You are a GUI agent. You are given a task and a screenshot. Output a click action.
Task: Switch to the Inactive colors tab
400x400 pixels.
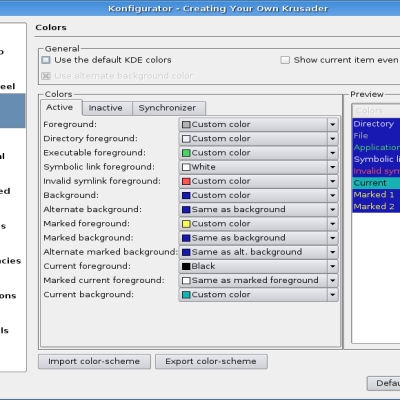[107, 108]
